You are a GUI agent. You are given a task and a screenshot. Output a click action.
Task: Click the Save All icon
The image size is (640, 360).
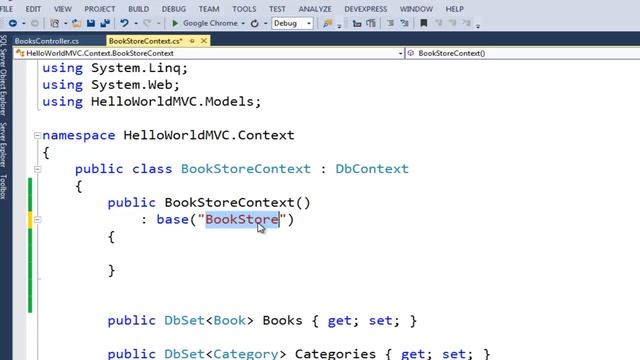pos(105,23)
